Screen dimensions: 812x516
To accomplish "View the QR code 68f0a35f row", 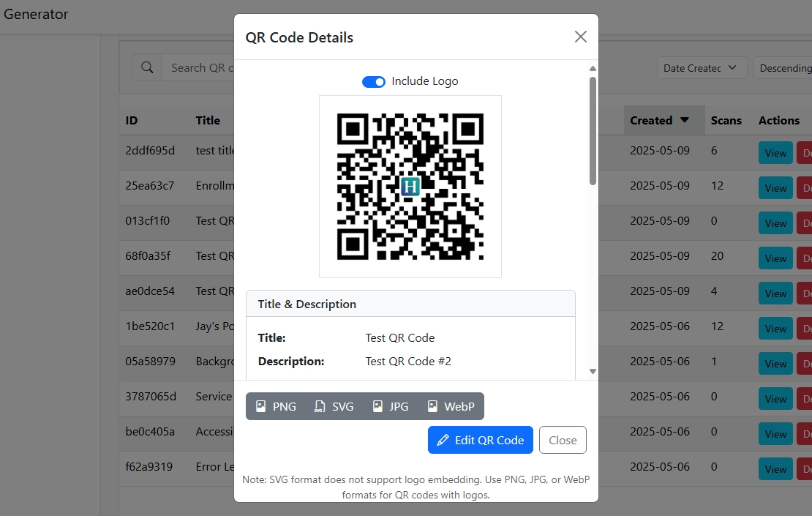I will tap(775, 258).
